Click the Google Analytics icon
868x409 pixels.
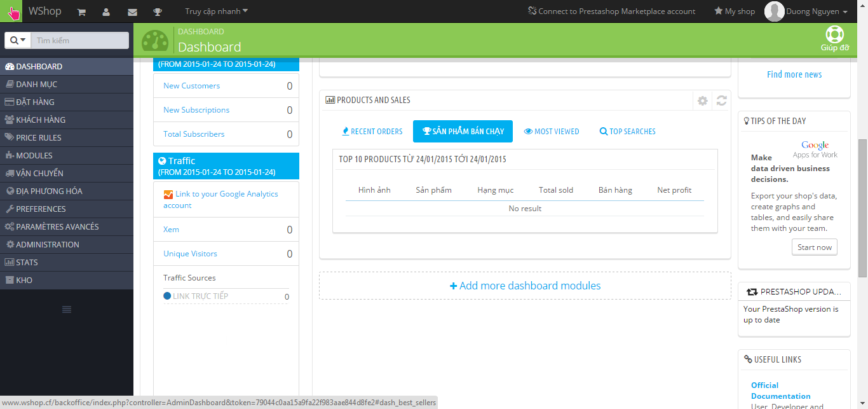[x=168, y=195]
